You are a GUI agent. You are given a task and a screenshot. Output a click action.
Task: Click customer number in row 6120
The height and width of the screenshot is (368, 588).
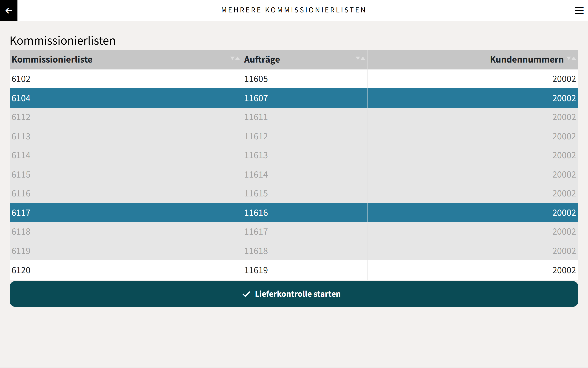click(x=564, y=270)
